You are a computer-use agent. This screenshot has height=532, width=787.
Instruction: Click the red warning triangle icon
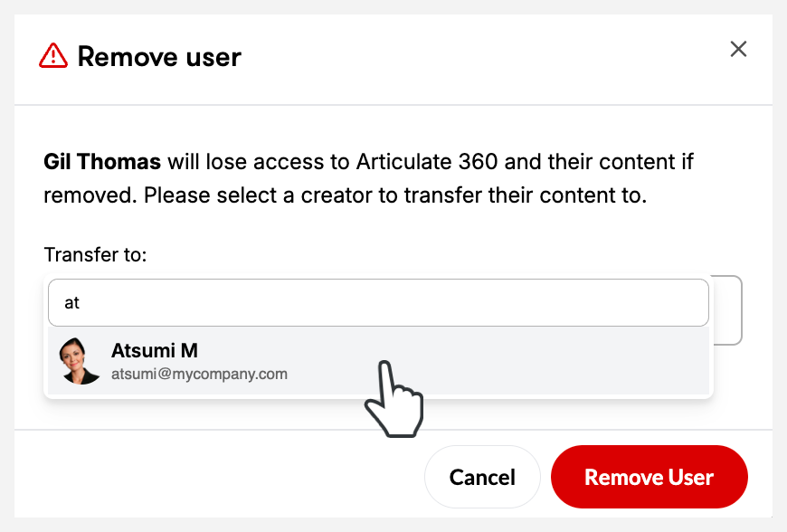pos(53,56)
